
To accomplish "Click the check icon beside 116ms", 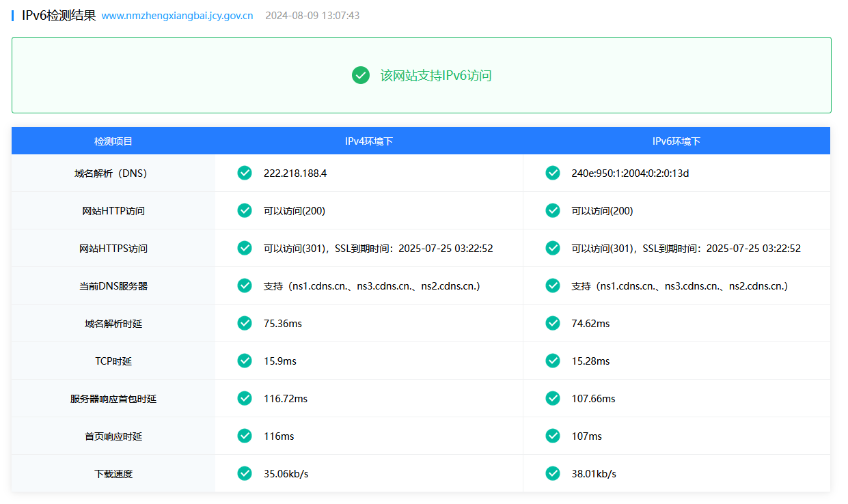I will tap(245, 436).
